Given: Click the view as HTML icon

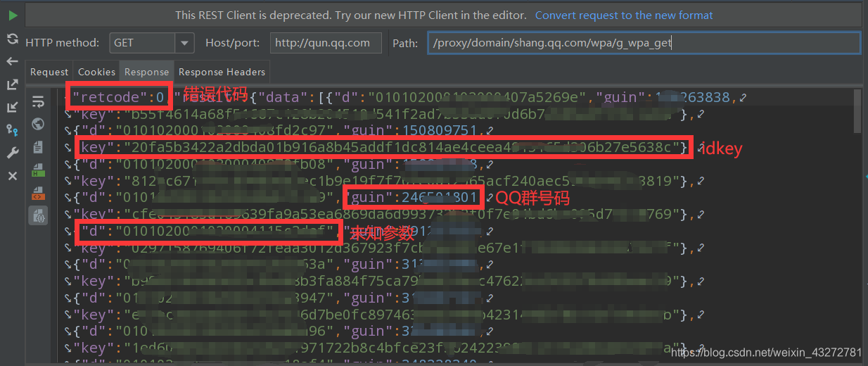Looking at the screenshot, I should pos(38,170).
